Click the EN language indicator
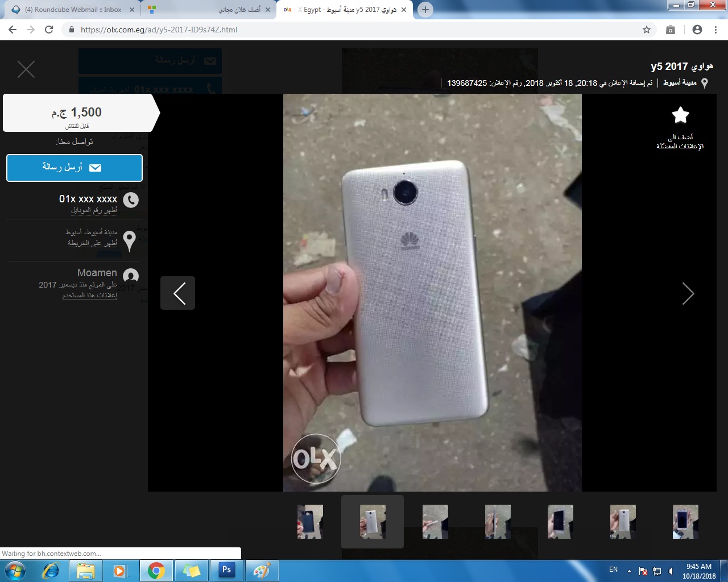728x582 pixels. 613,569
